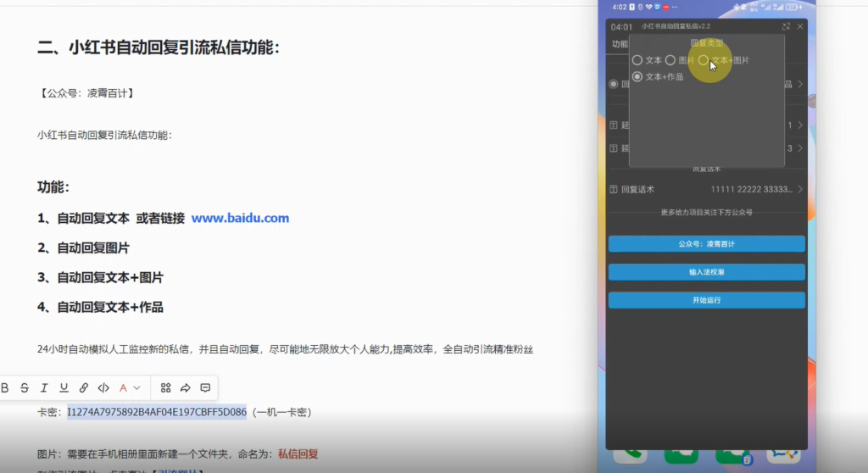868x473 pixels.
Task: Select the 文本 radio option
Action: tap(637, 60)
